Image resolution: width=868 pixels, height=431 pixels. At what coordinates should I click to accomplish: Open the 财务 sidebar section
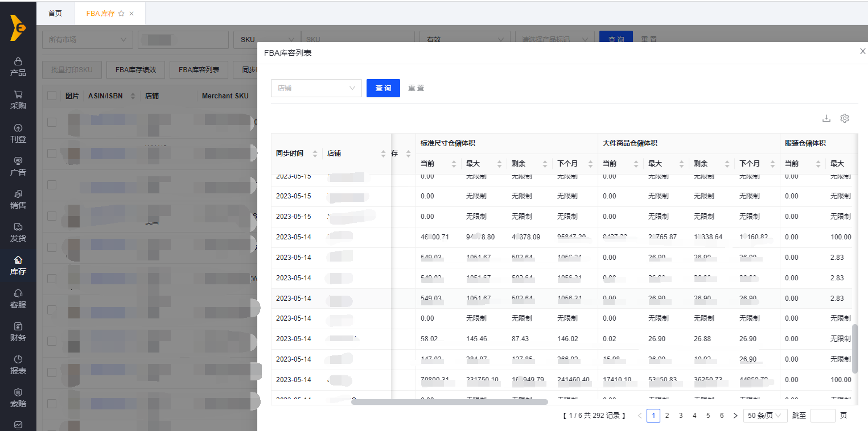click(18, 331)
